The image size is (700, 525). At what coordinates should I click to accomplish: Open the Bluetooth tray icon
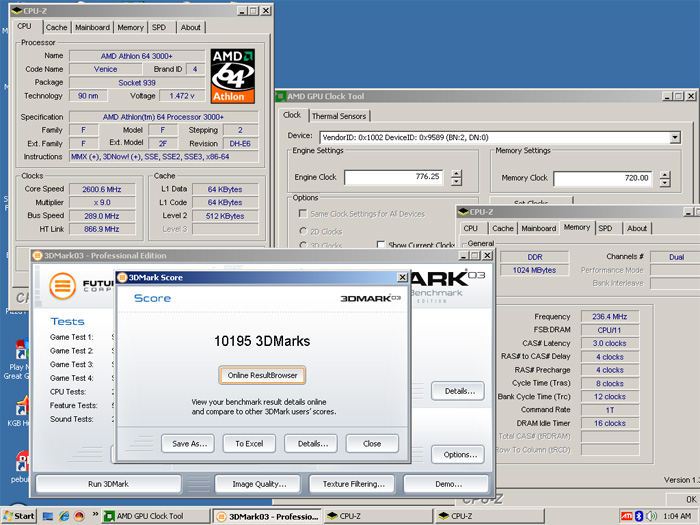(639, 516)
